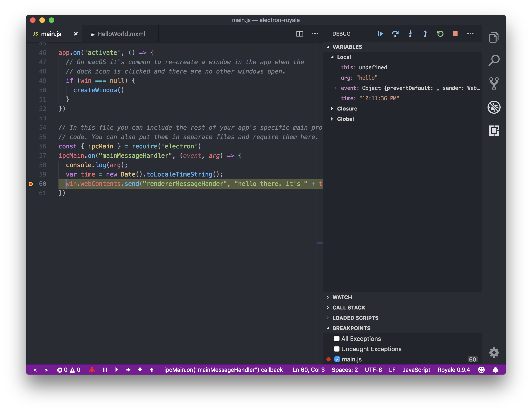532x412 pixels.
Task: Change encoding via UTF-8
Action: point(373,370)
